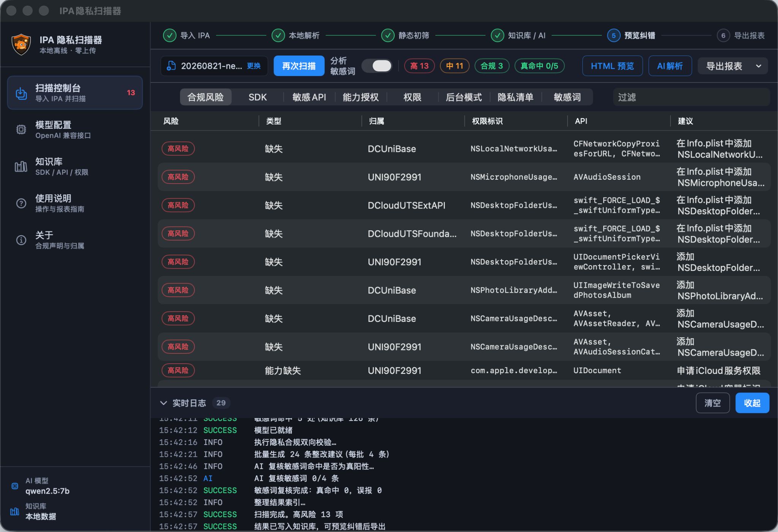
Task: Select the 后台模式 tab
Action: (464, 97)
